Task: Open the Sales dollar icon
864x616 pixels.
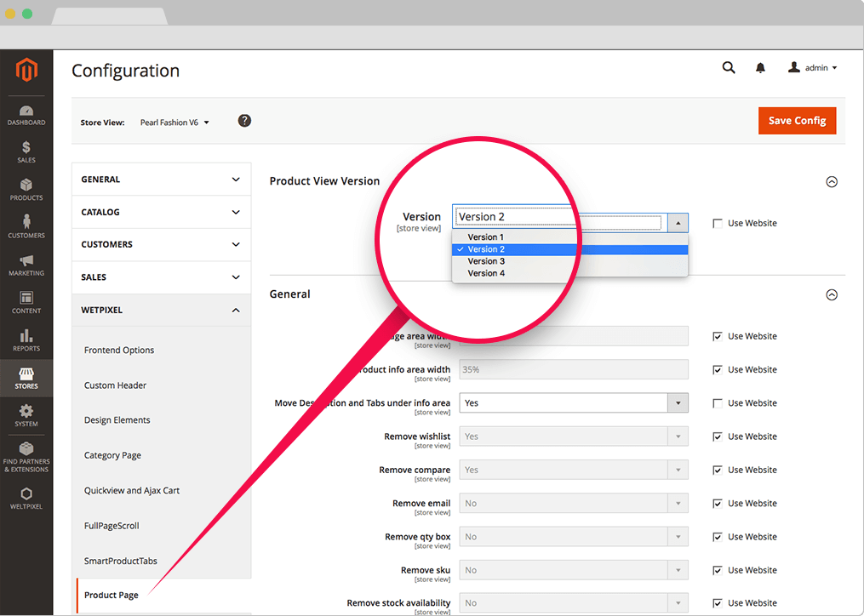Action: (x=26, y=148)
